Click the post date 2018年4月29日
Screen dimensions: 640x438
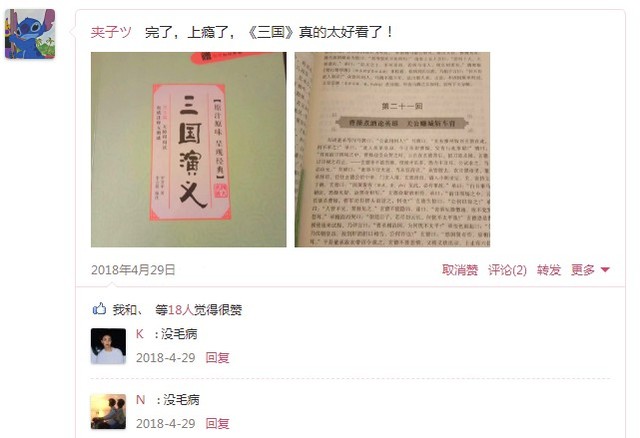click(x=133, y=270)
